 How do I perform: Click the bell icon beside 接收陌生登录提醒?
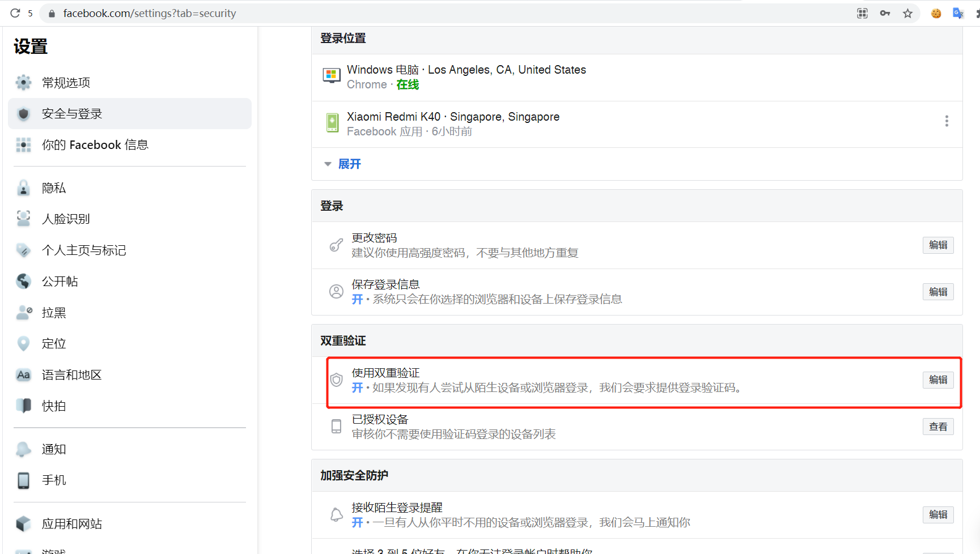[336, 515]
